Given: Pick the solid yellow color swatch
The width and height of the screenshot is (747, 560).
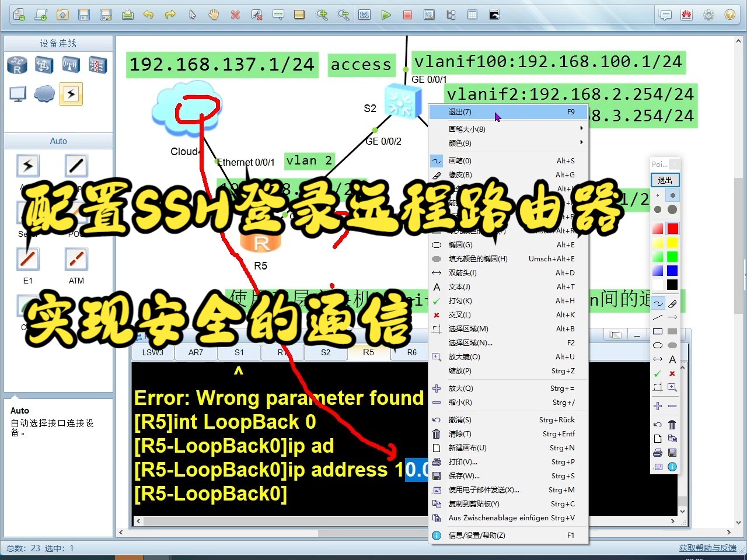Looking at the screenshot, I should point(672,243).
